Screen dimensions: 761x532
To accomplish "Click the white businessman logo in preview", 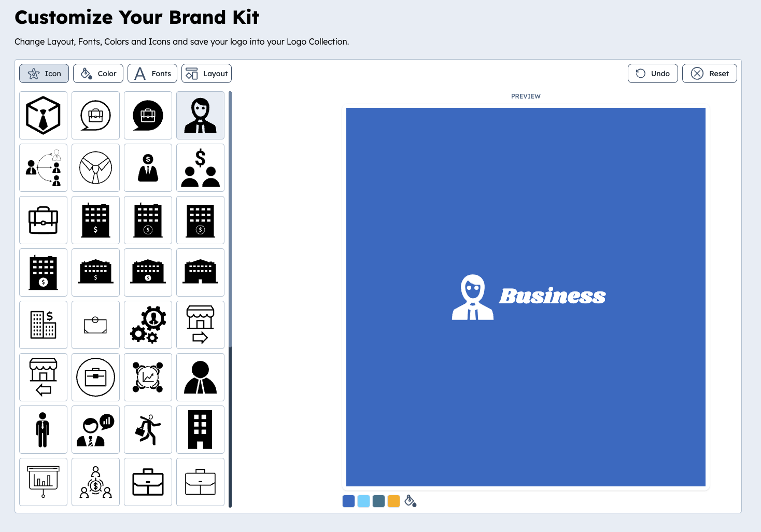I will tap(473, 297).
